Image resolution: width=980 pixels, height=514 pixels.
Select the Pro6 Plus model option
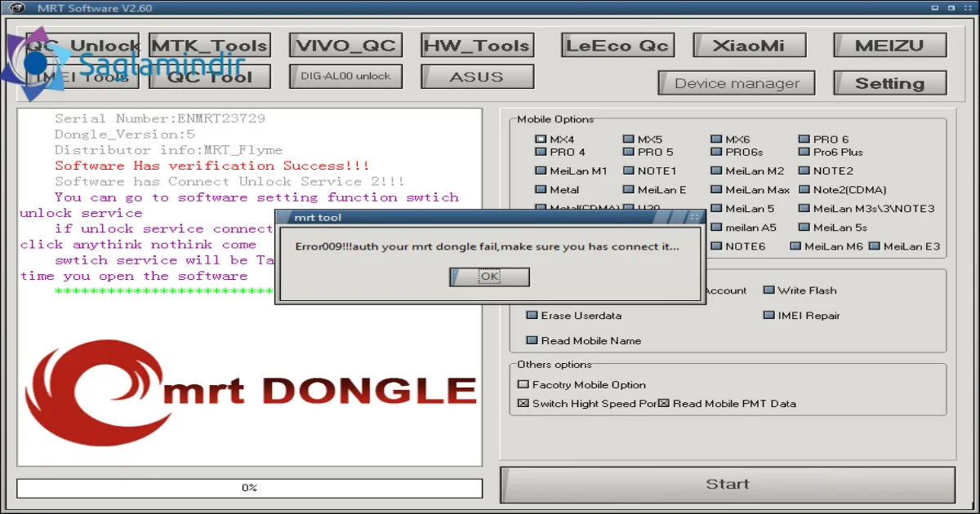[x=831, y=152]
